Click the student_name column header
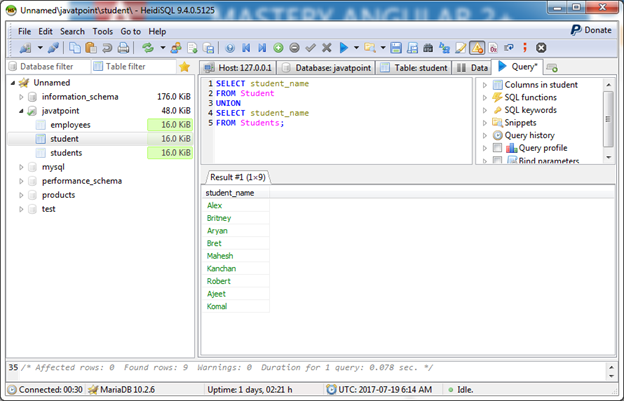Screen dimensions: 624x401 point(236,193)
